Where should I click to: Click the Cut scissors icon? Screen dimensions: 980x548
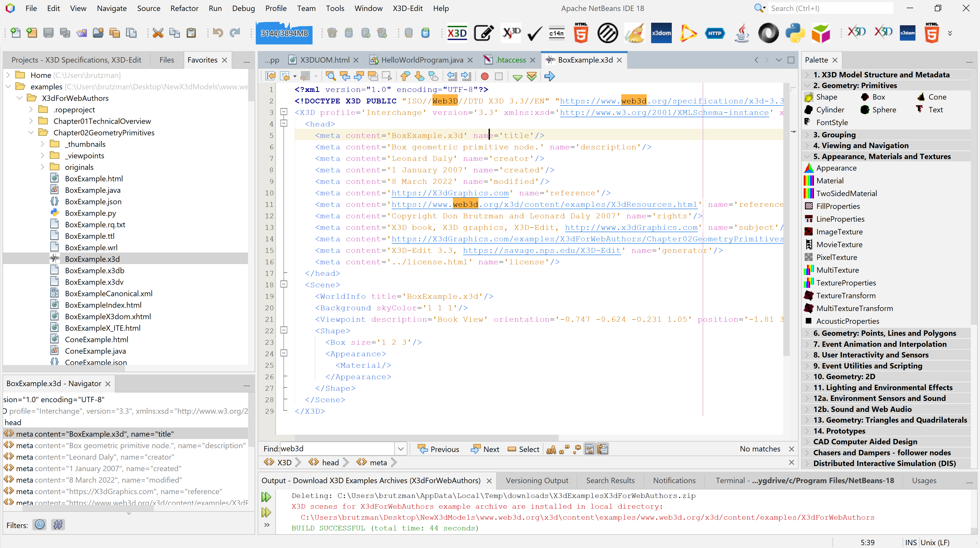pyautogui.click(x=157, y=33)
